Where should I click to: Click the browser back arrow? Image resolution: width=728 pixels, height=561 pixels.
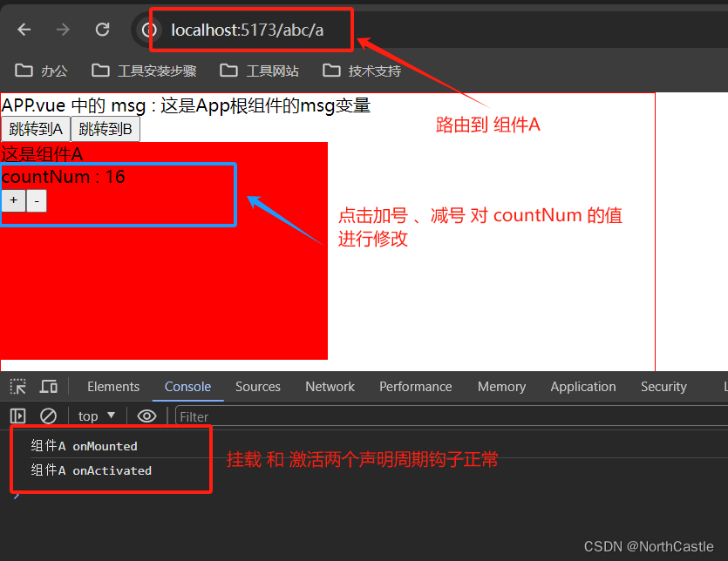(24, 30)
